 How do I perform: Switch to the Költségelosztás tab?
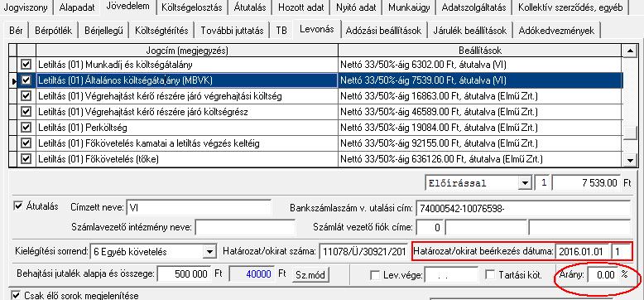192,7
